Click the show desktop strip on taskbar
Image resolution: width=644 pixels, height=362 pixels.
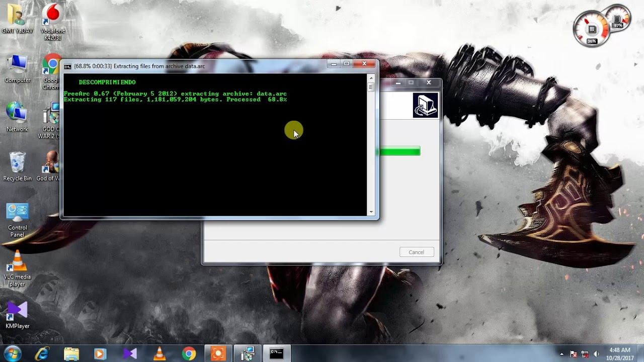640,353
